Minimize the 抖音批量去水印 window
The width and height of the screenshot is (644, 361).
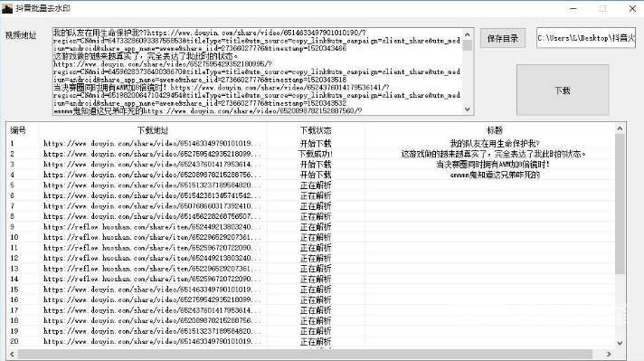coord(573,8)
